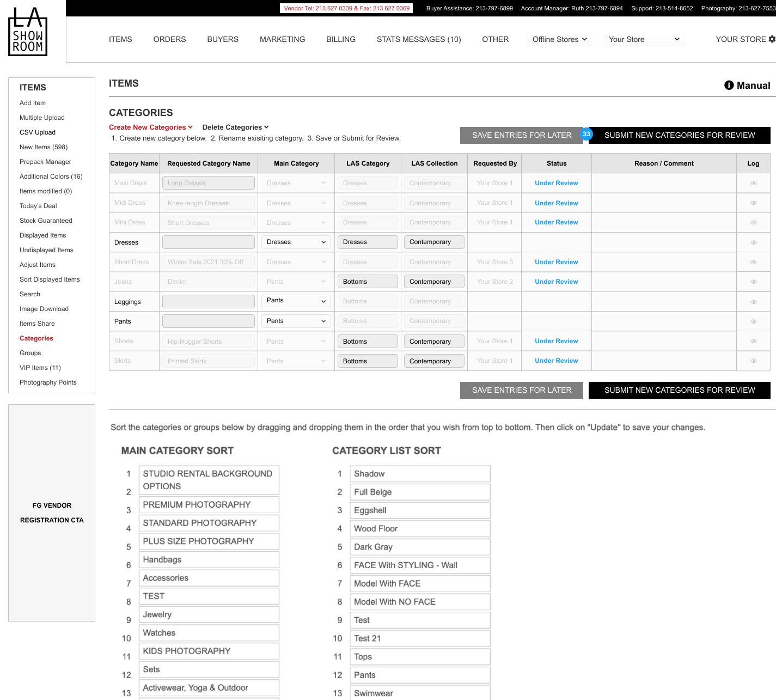View log eye icon for Skirts row
The width and height of the screenshot is (776, 700).
click(x=753, y=361)
